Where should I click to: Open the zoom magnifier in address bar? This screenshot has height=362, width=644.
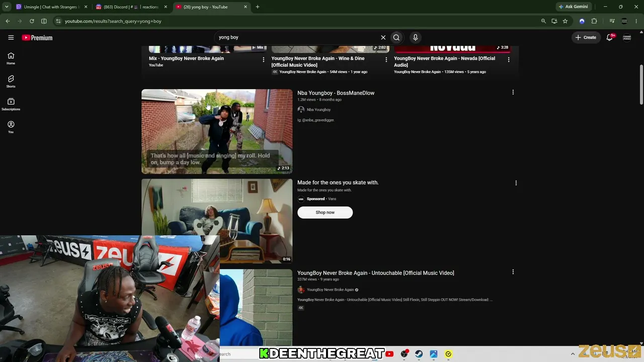543,21
